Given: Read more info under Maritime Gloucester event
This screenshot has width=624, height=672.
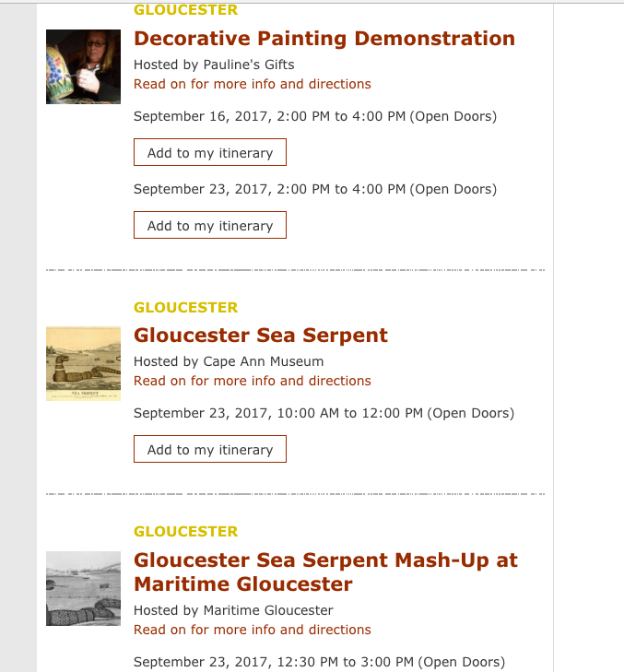Looking at the screenshot, I should click(253, 630).
